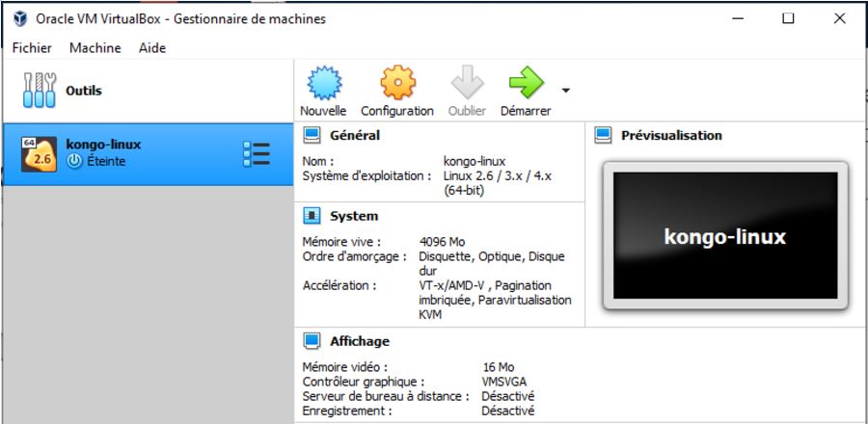
Task: Click the System section chip icon
Action: 312,216
